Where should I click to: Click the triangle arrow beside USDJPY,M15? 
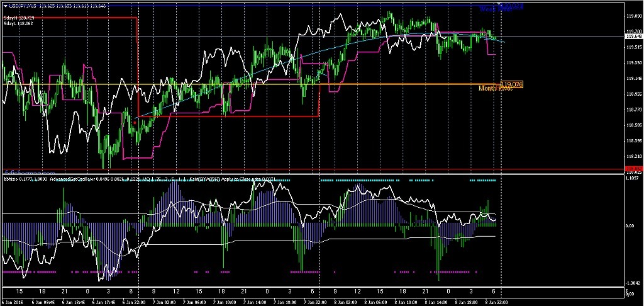point(5,5)
